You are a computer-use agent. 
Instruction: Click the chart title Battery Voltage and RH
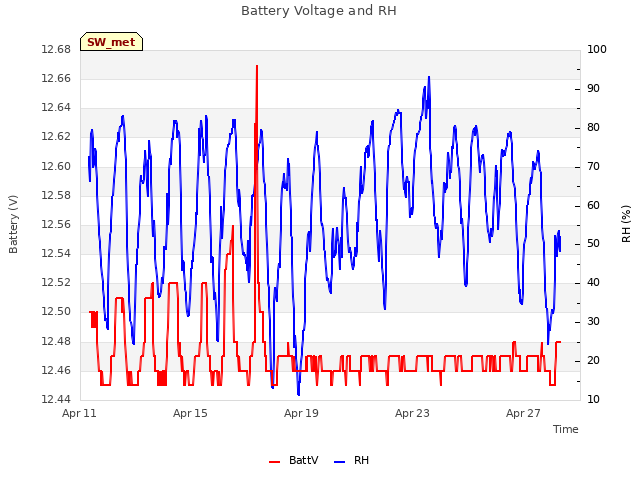(319, 11)
